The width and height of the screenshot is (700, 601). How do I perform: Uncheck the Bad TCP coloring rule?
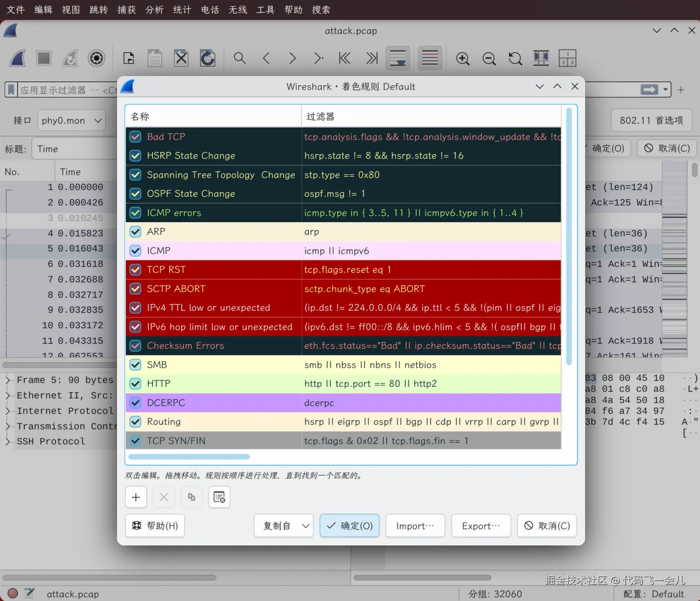coord(135,137)
